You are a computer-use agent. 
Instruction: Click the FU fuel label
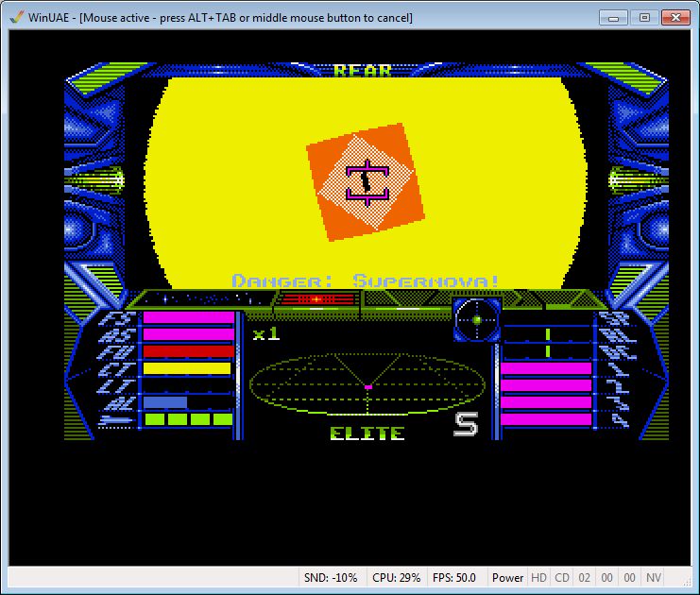pos(117,352)
